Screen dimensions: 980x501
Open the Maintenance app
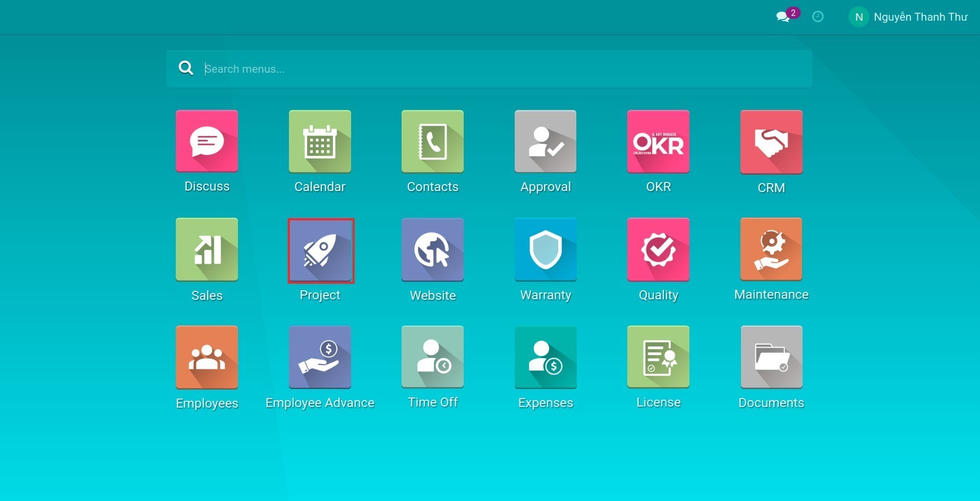[771, 249]
